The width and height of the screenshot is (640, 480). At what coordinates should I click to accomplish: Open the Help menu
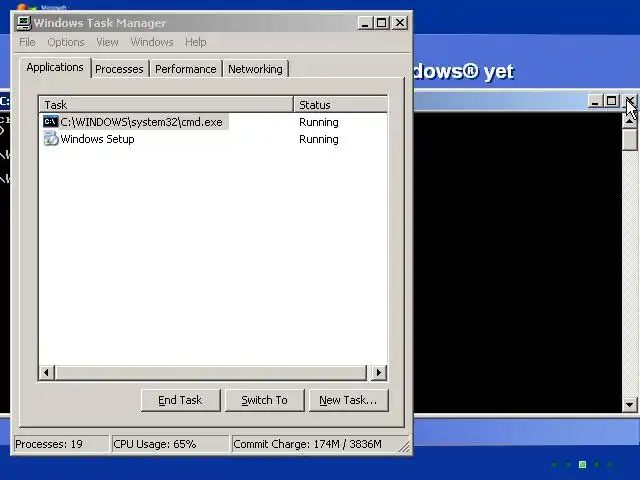pyautogui.click(x=196, y=42)
